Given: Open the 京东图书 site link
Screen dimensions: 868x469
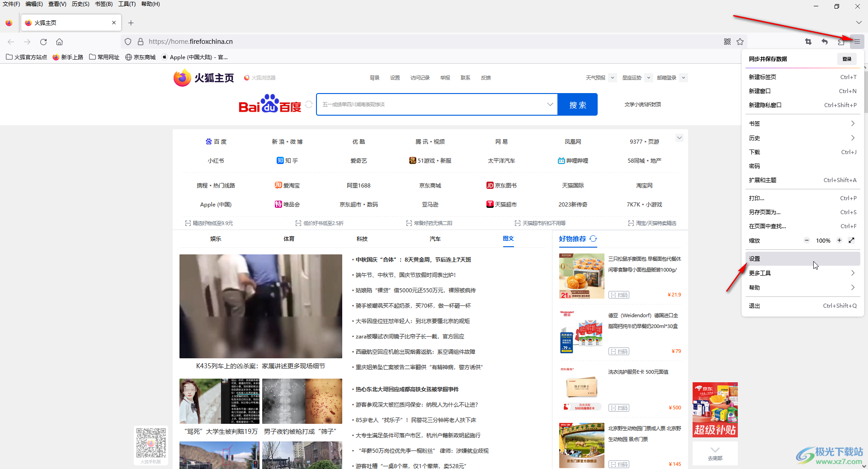Looking at the screenshot, I should point(501,185).
